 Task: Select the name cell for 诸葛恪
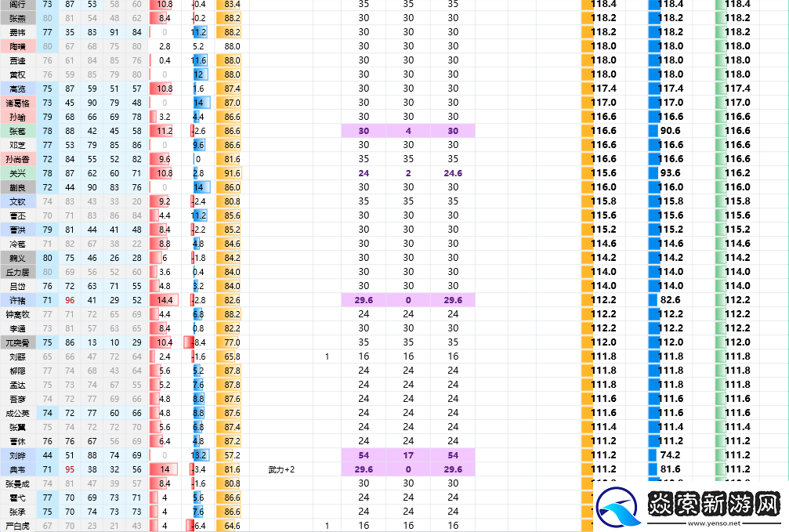[17, 103]
